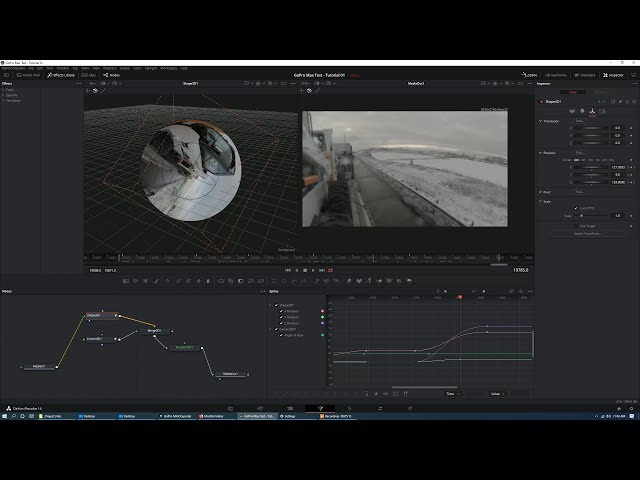Expand OpenFX category in Effects
Viewport: 640px width, 480px height.
[4, 95]
